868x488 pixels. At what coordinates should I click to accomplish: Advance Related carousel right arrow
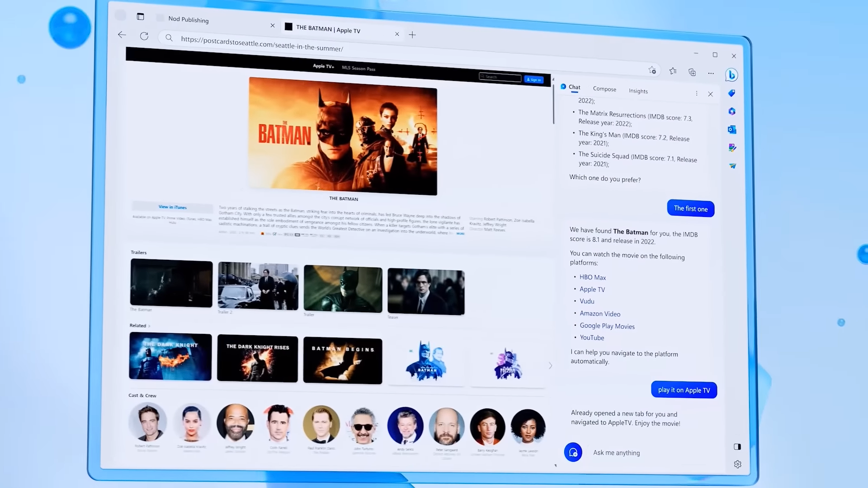click(550, 366)
